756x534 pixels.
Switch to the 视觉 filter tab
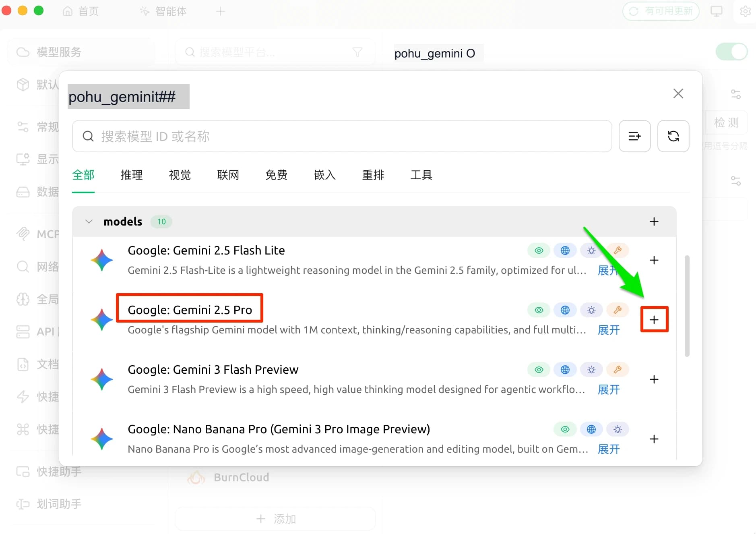click(180, 175)
